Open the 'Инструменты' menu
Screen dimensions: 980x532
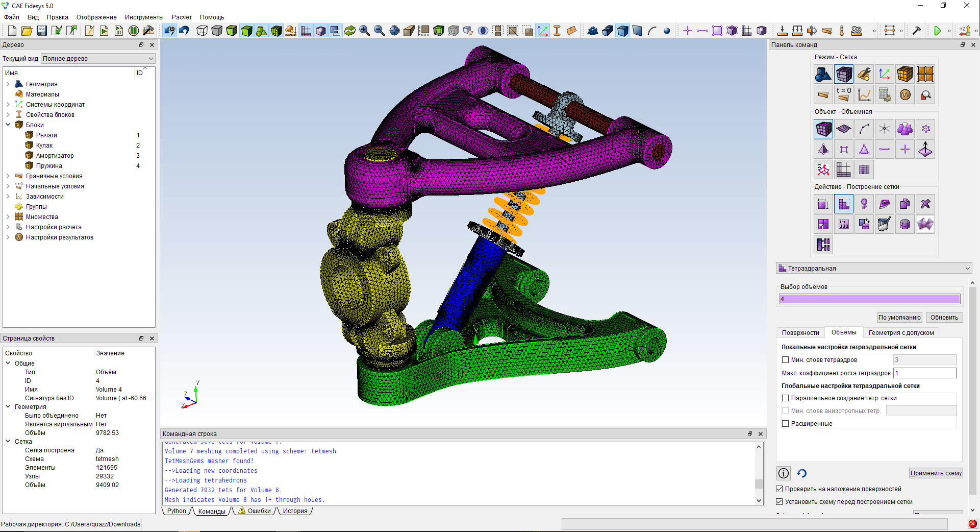tap(144, 17)
